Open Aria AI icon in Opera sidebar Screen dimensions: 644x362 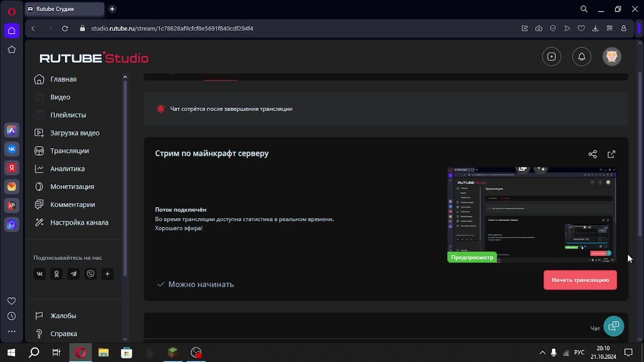coord(12,130)
